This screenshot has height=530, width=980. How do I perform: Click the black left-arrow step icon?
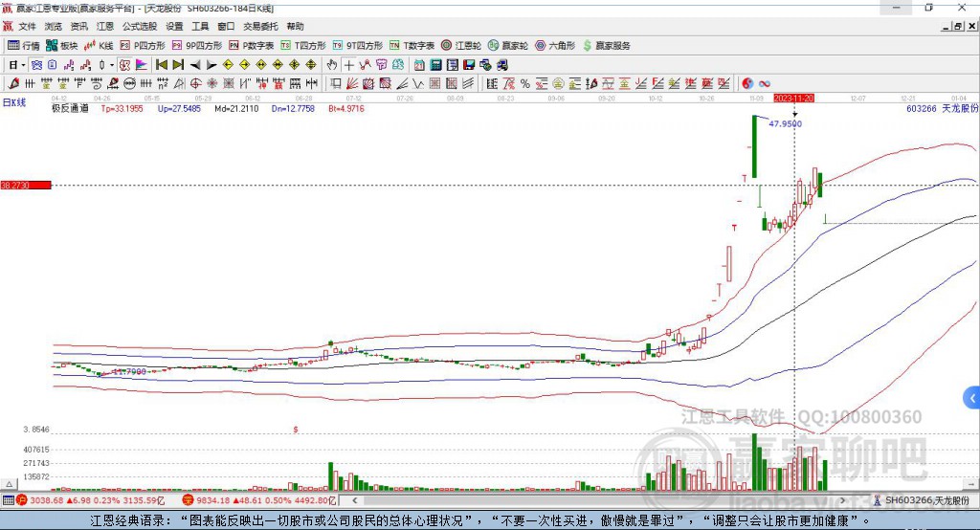[195, 65]
